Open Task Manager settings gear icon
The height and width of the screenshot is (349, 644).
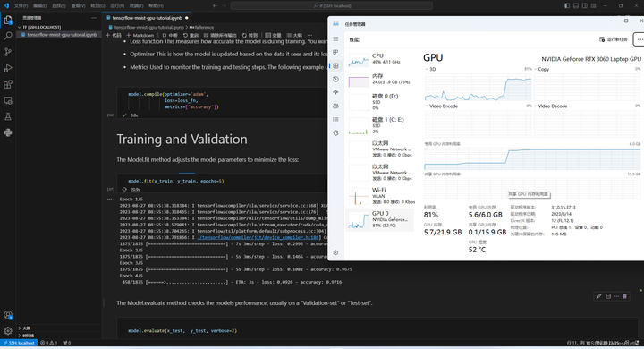335,252
